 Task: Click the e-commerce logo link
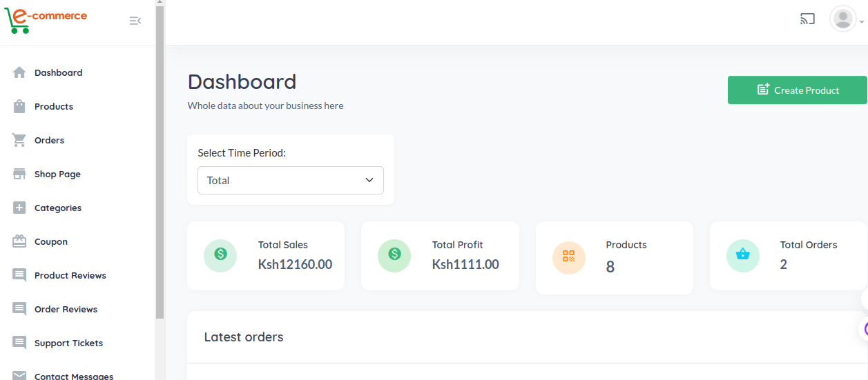click(x=46, y=19)
